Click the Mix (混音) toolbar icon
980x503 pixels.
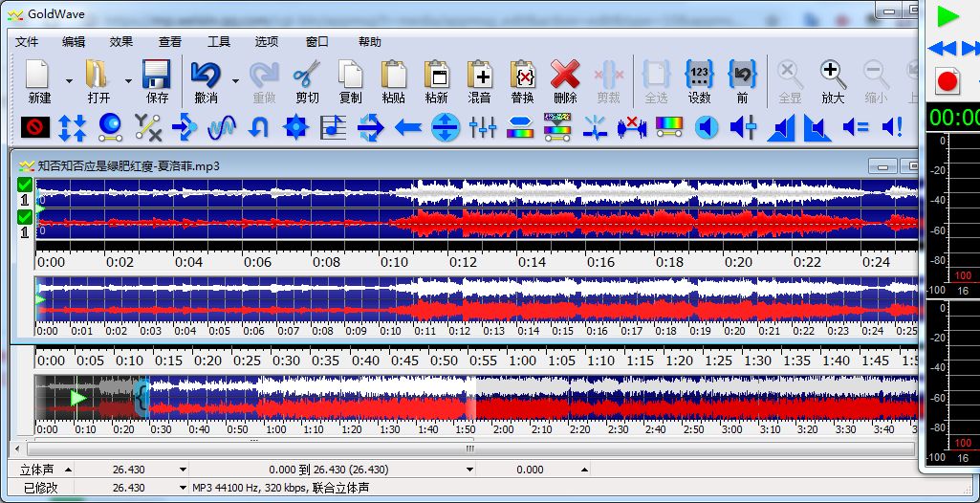[479, 75]
